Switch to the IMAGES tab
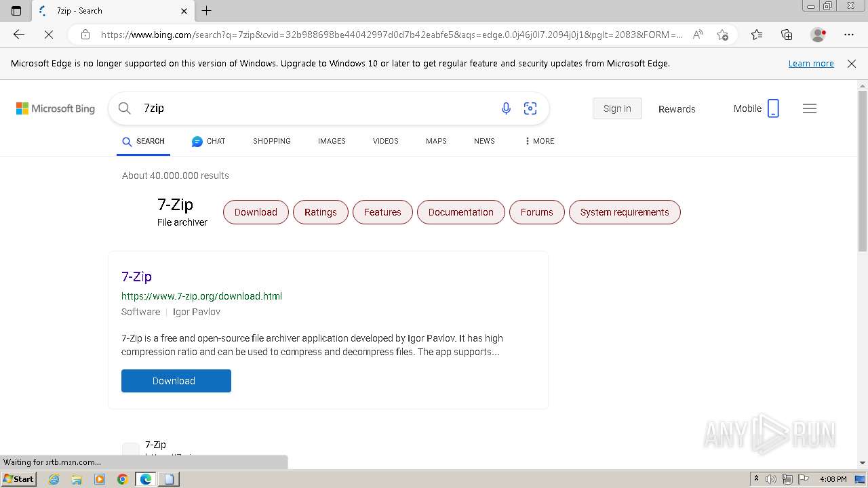Screen dimensions: 868x488 pos(332,141)
